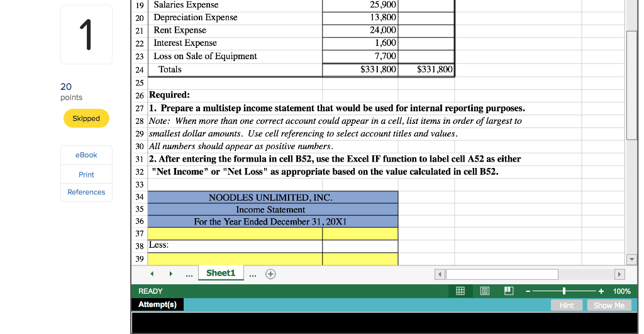Viewport: 644px width, 334px height.
Task: Select row header 24
Action: (x=140, y=70)
